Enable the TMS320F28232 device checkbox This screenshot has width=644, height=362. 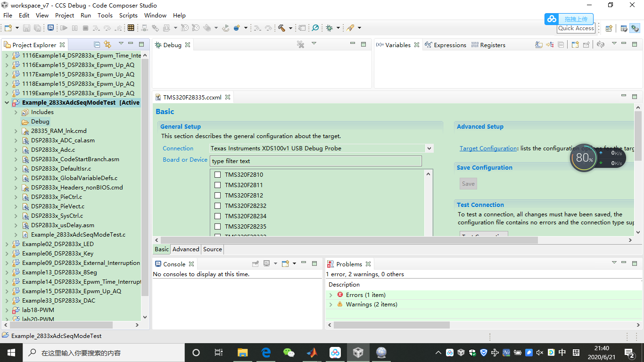click(217, 206)
